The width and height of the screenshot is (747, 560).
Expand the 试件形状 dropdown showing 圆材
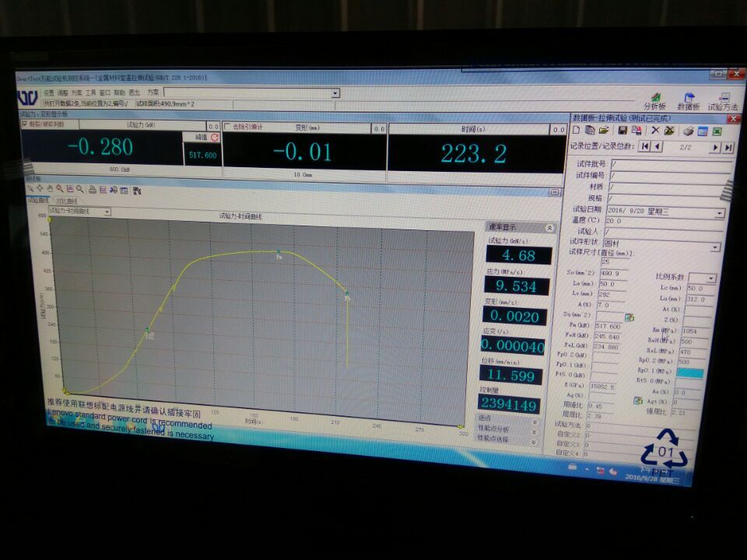pos(715,247)
